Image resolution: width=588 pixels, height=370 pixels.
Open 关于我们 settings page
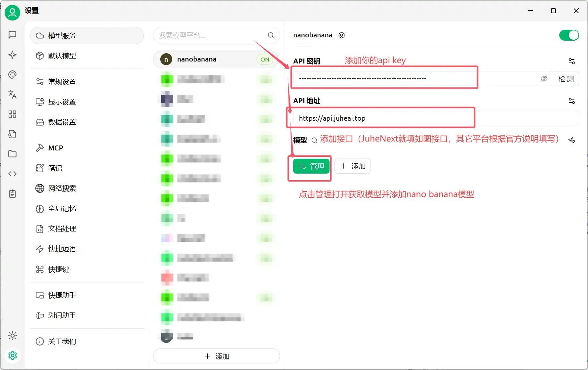[x=87, y=341]
